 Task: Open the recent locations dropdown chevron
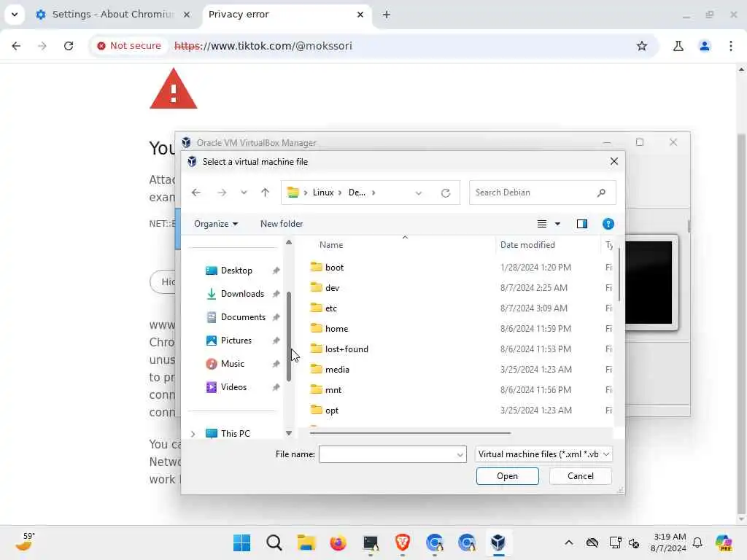(x=244, y=192)
